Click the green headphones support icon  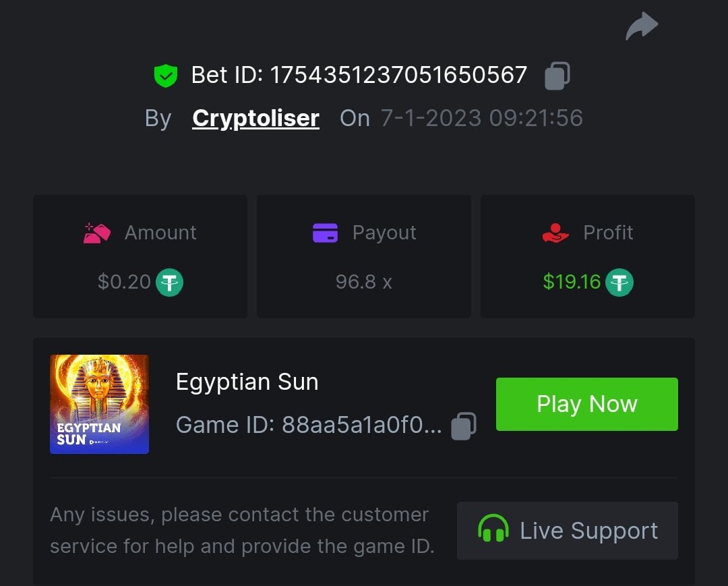tap(493, 529)
